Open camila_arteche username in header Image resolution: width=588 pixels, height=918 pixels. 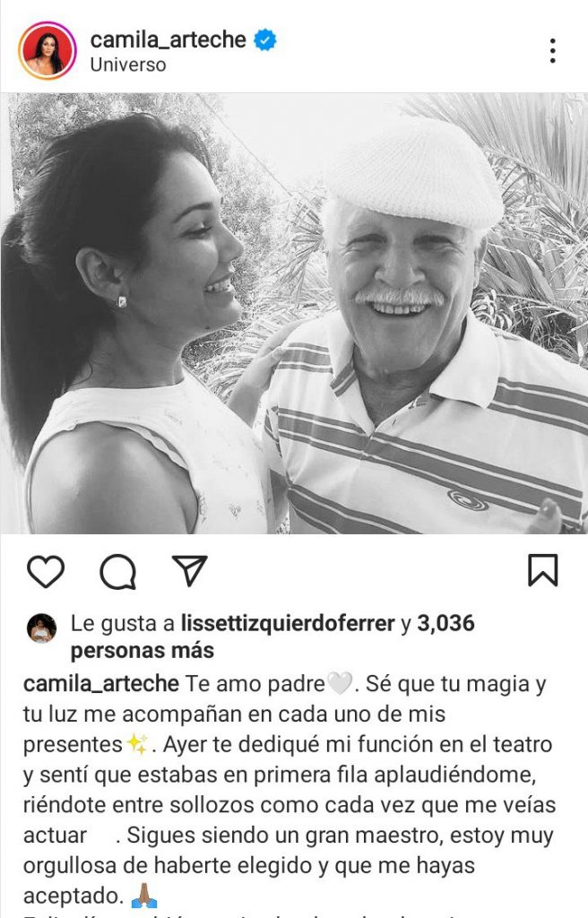[169, 39]
